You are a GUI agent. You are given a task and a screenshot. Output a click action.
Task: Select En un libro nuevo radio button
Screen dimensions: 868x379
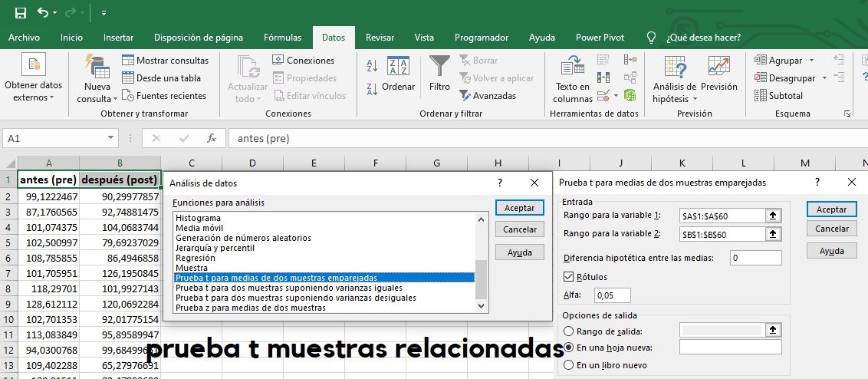(568, 365)
